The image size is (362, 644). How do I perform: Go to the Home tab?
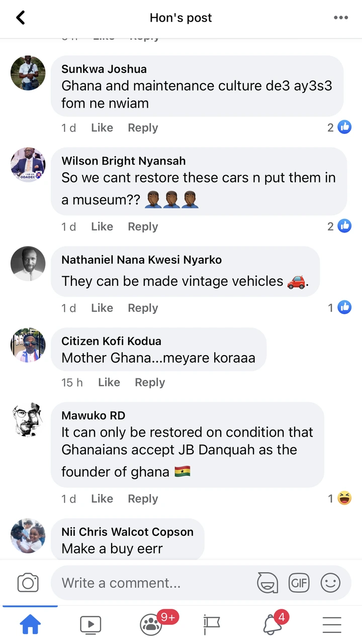tap(30, 625)
